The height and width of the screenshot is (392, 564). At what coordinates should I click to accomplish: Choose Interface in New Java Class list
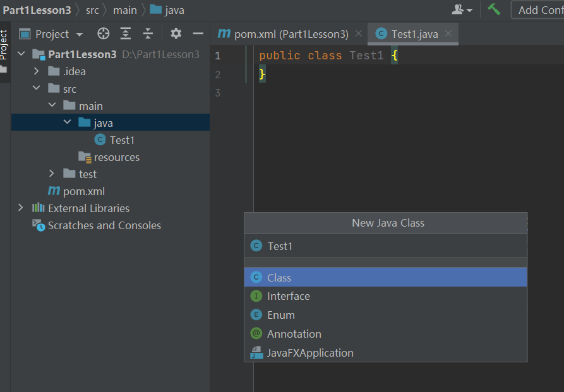(x=288, y=296)
